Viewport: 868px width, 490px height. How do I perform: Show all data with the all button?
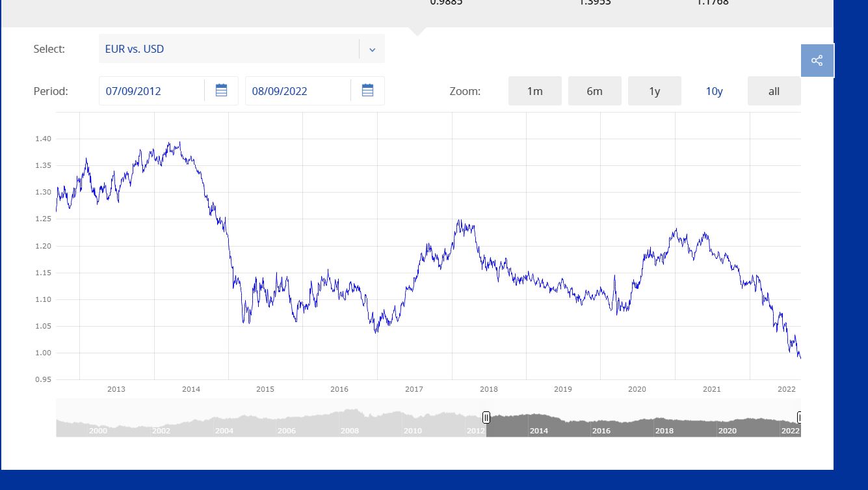(774, 91)
